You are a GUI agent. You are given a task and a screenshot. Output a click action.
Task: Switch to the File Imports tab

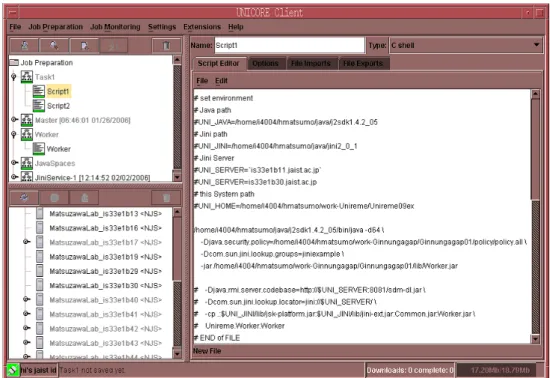tap(311, 63)
